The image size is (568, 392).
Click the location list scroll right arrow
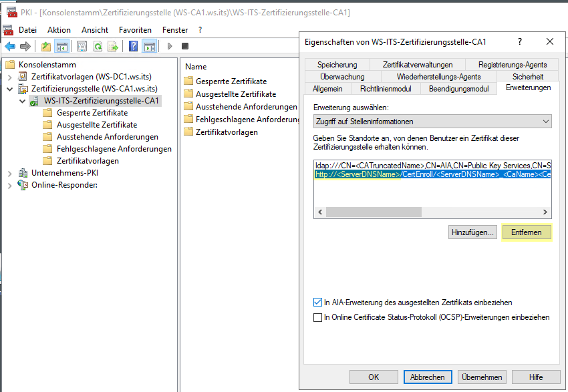pyautogui.click(x=545, y=212)
